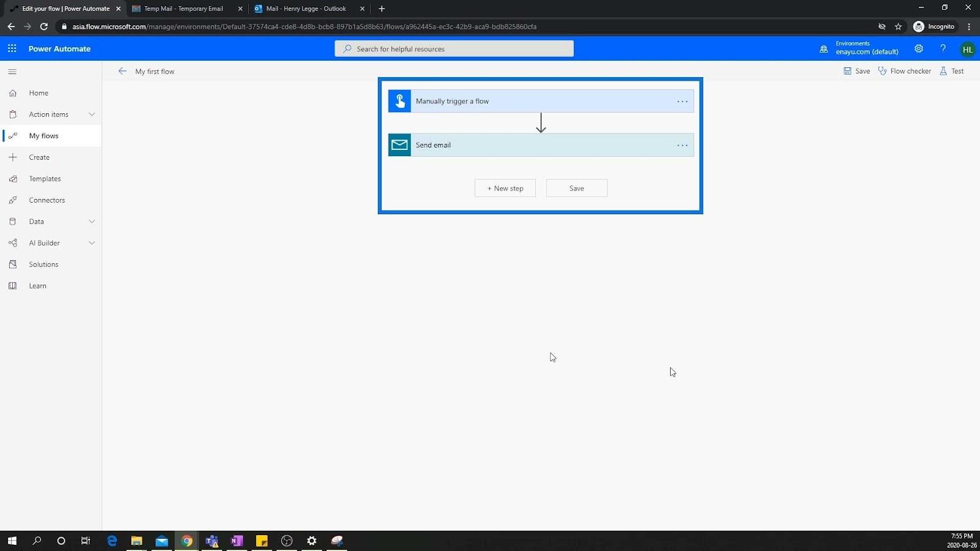Reload the page
980x551 pixels.
pyautogui.click(x=43, y=26)
